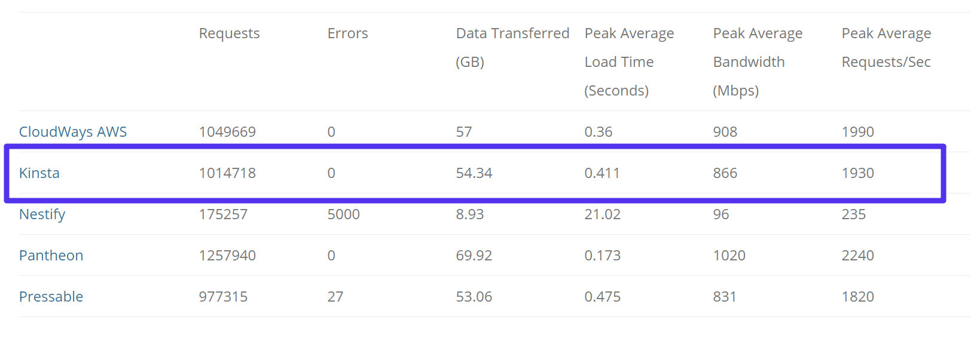
Task: Follow the Pantheon link
Action: coord(51,256)
